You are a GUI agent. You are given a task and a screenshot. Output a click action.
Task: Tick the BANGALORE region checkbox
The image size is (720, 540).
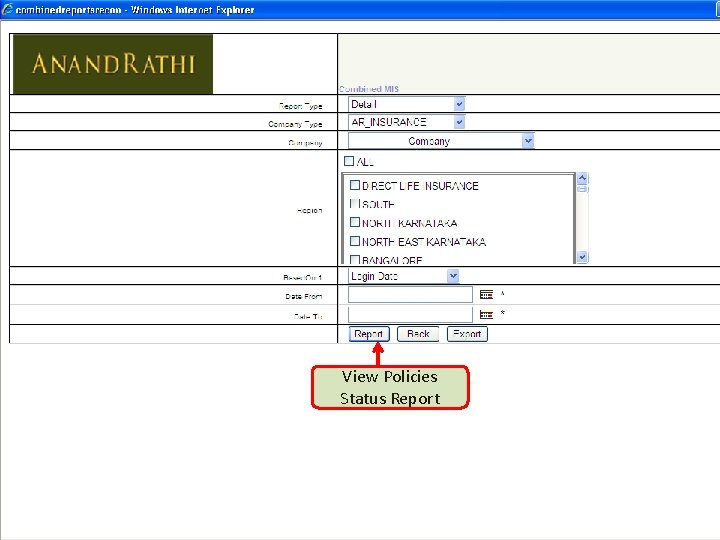pos(354,259)
